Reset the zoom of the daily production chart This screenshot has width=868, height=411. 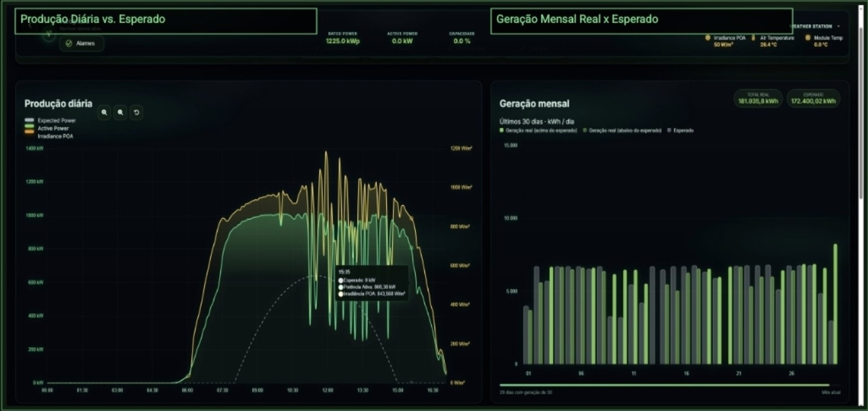(136, 113)
